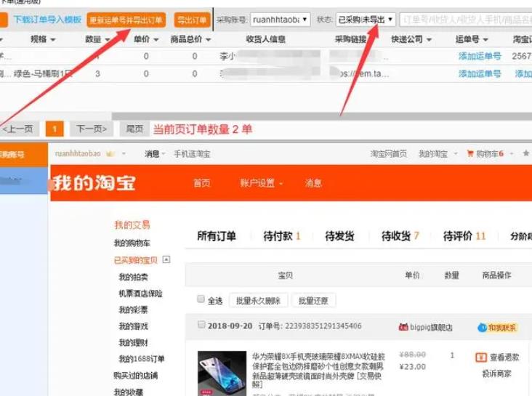Expand the 账户设置 menu
This screenshot has height=396, width=532.
pyautogui.click(x=262, y=183)
